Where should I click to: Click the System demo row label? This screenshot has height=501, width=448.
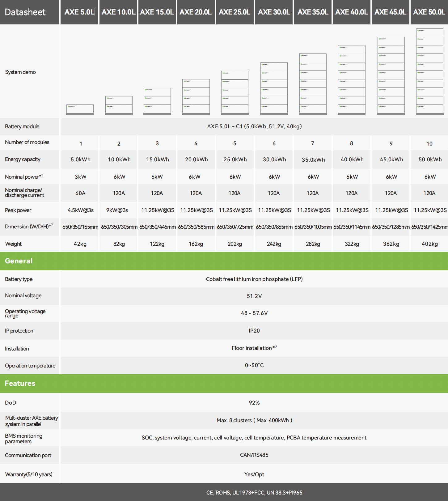coord(20,72)
